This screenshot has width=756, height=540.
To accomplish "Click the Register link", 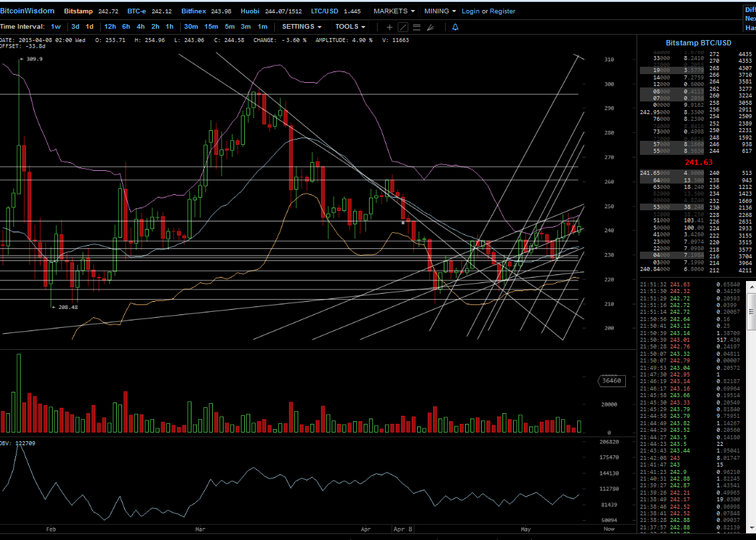I will click(502, 11).
